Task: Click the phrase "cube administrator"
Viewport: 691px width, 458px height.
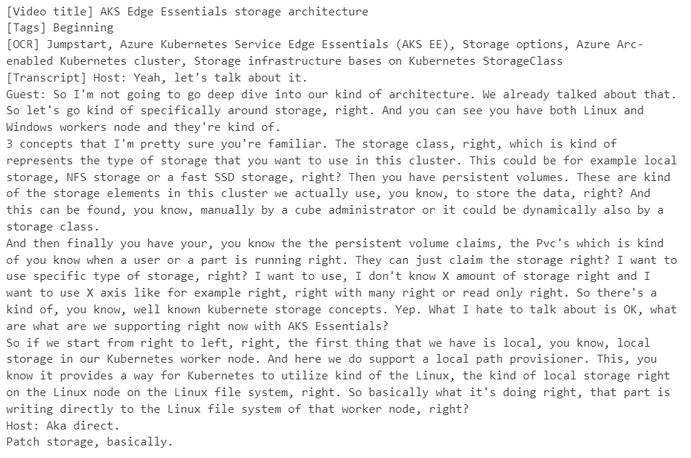Action: (312, 206)
